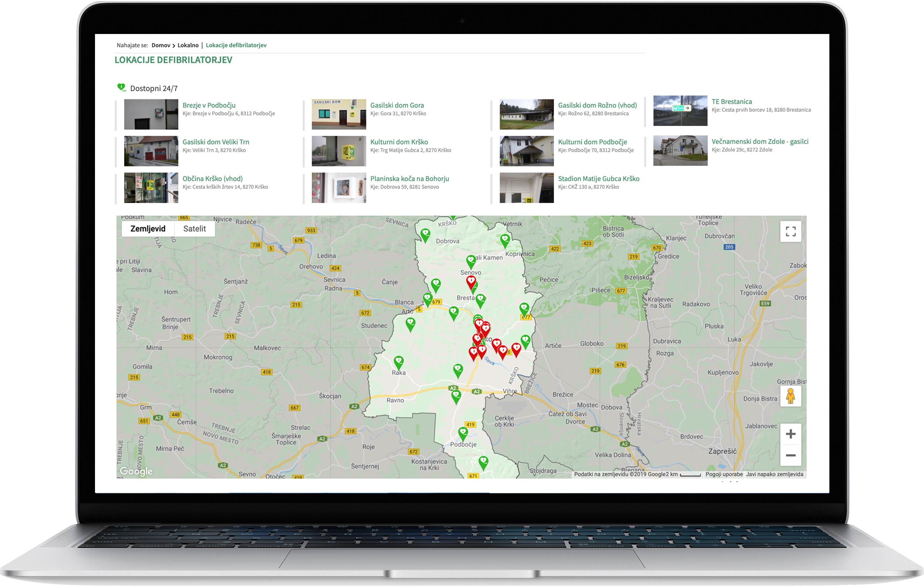
Task: Click green map marker above Raka
Action: 399,361
